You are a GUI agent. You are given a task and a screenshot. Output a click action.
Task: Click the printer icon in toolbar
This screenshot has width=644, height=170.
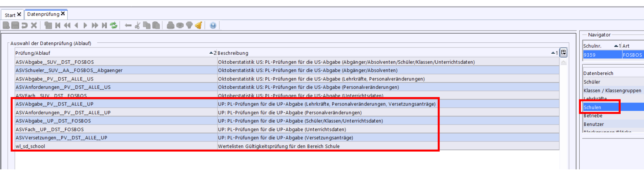coord(171,25)
